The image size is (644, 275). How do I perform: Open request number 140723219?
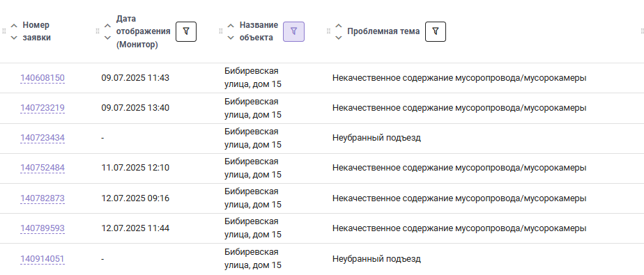pos(43,108)
